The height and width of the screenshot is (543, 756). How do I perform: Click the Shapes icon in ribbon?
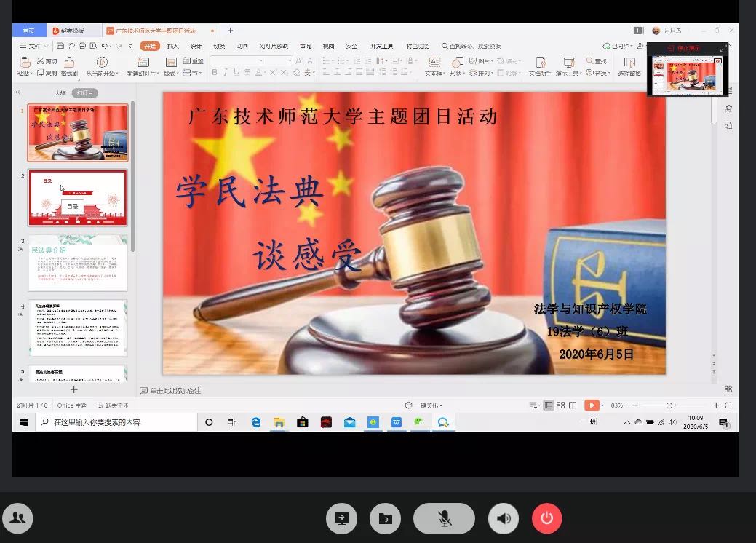tap(456, 63)
